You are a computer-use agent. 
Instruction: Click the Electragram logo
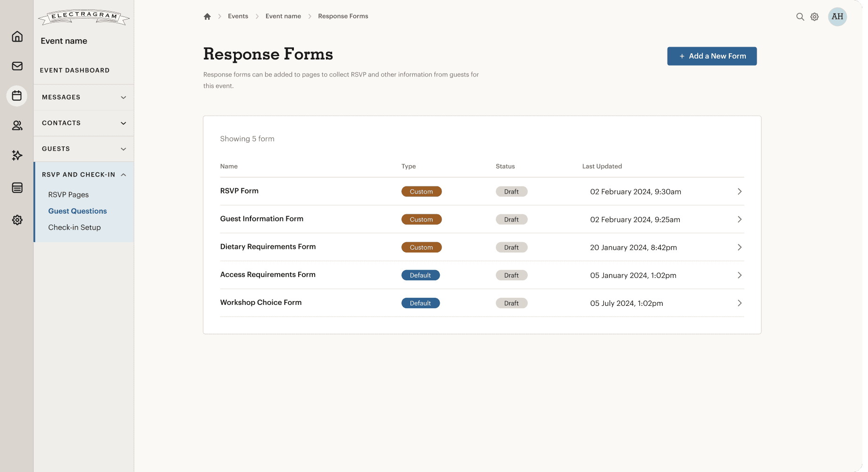[x=83, y=17]
